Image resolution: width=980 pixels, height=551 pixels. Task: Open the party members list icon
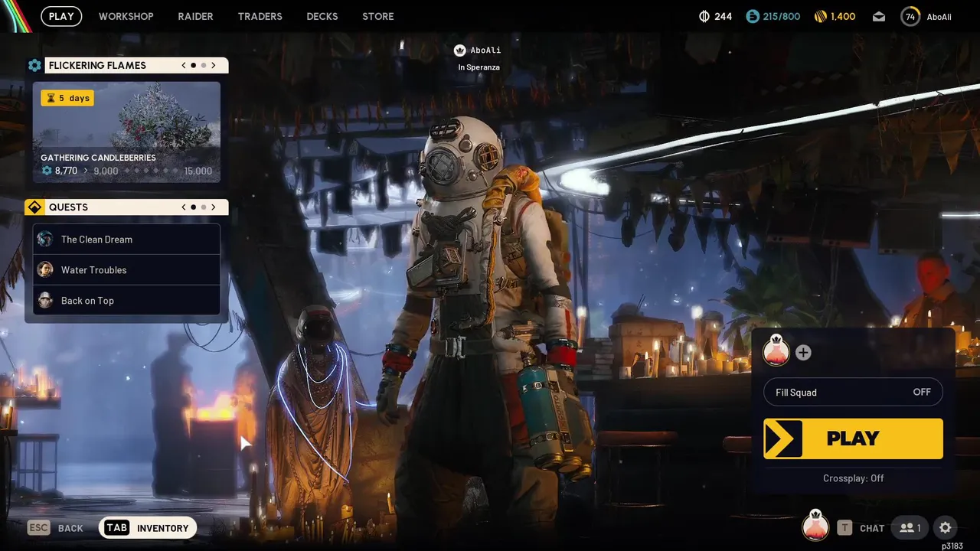pyautogui.click(x=910, y=528)
